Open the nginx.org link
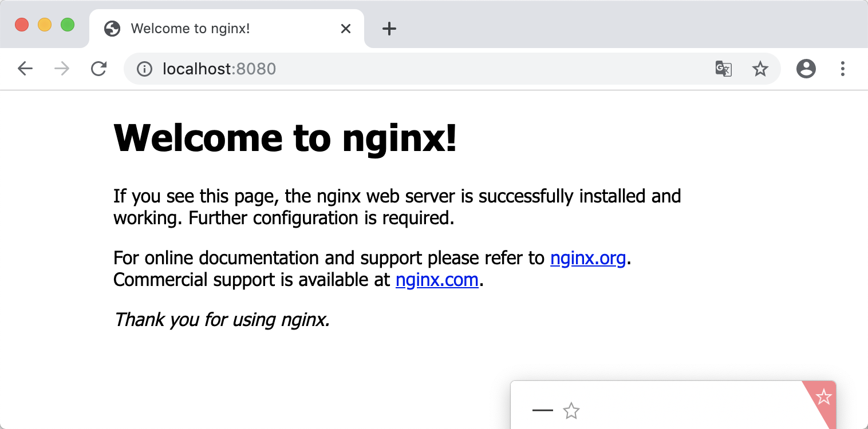 point(588,259)
